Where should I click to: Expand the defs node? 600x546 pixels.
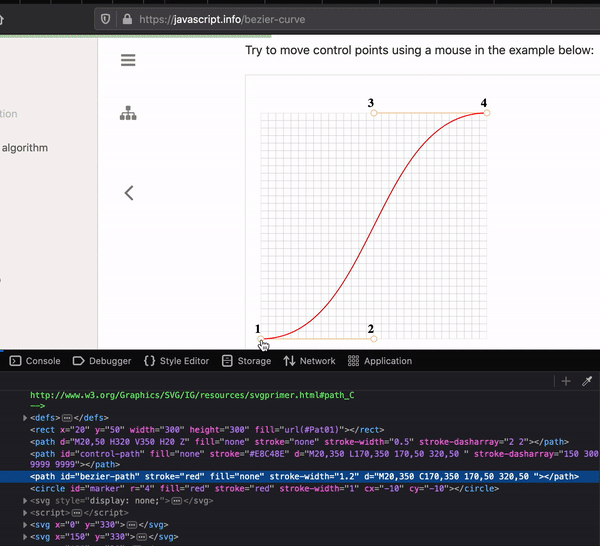(x=25, y=417)
